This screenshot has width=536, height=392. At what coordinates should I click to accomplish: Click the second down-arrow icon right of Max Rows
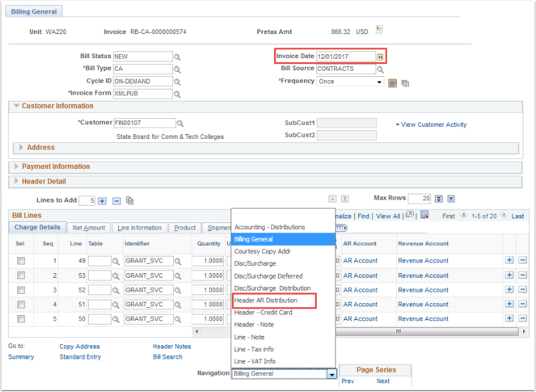coord(451,199)
